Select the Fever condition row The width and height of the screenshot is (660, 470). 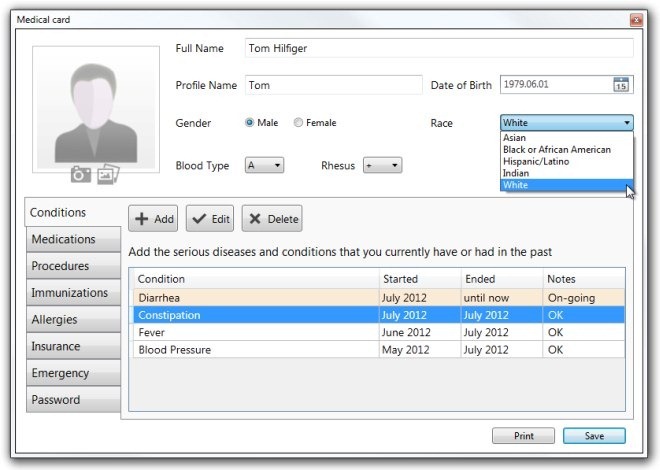(379, 332)
